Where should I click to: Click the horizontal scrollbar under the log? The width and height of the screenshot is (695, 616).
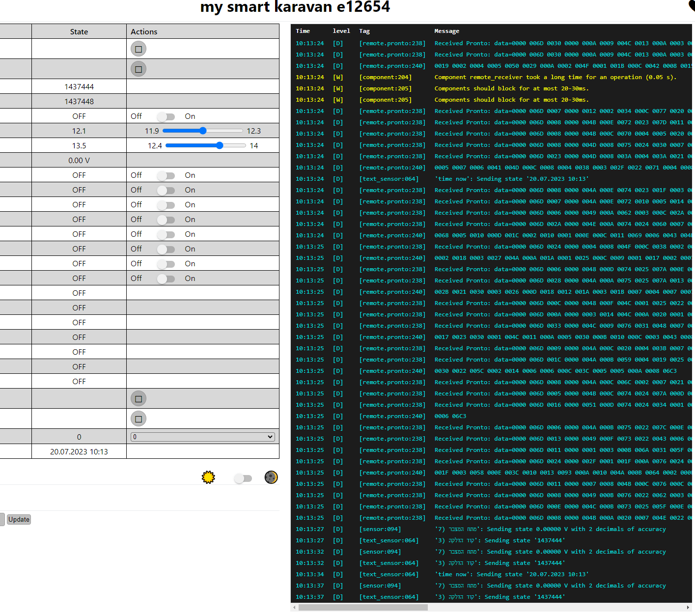[x=363, y=608]
